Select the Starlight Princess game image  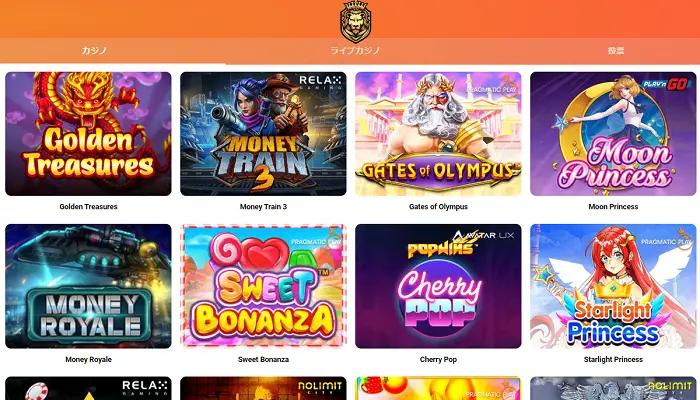tap(613, 286)
